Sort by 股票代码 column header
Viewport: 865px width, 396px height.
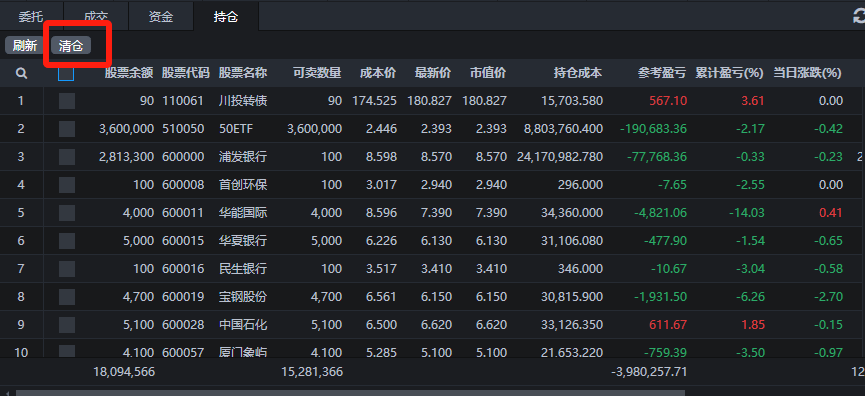click(186, 73)
